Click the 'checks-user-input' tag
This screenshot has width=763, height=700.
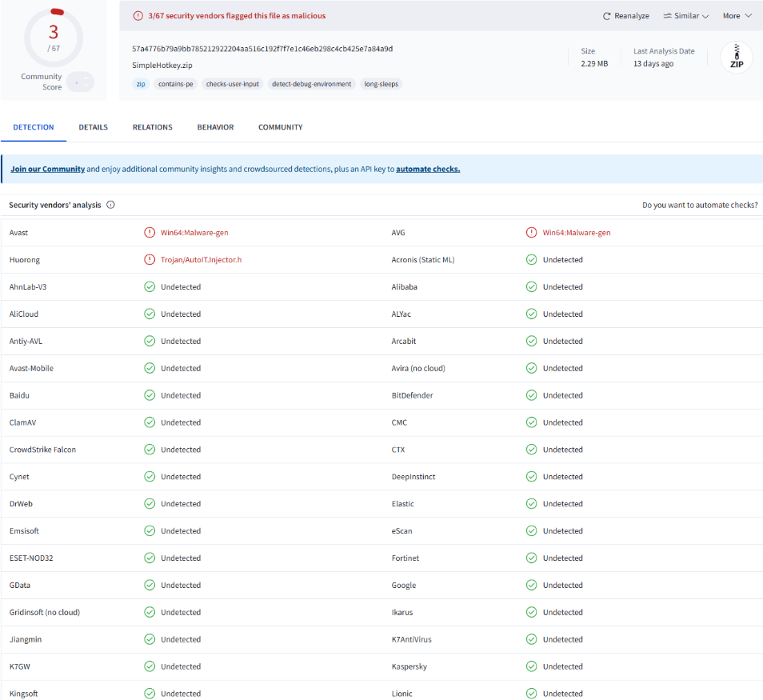tap(233, 84)
